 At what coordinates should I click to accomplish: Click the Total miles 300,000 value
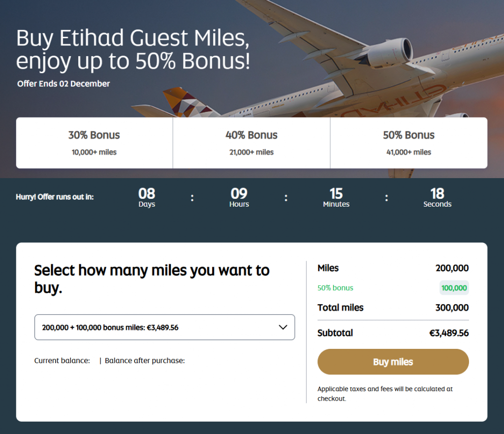(x=452, y=308)
